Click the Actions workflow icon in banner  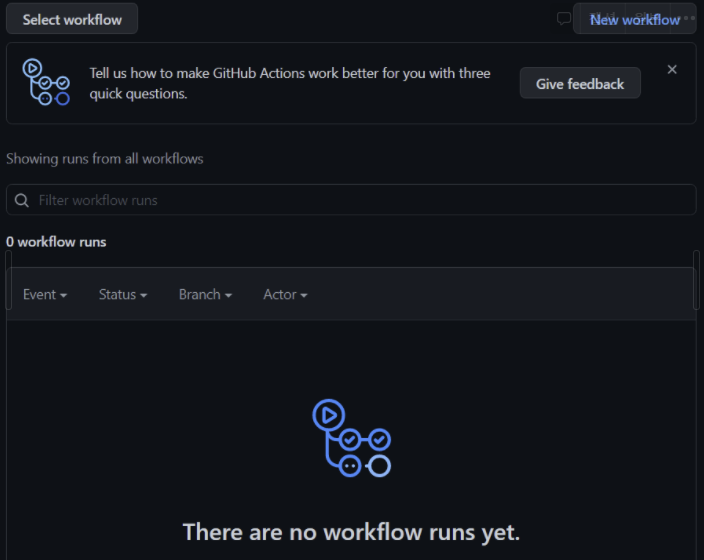[46, 82]
